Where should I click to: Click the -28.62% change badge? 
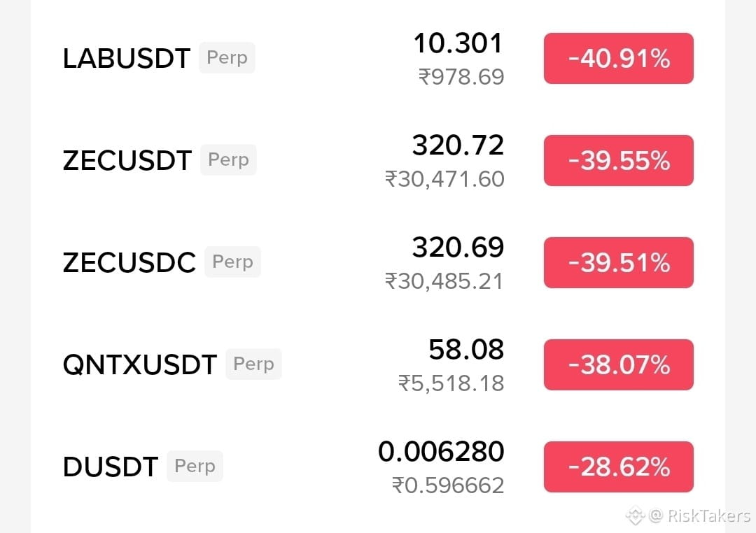[x=619, y=467]
